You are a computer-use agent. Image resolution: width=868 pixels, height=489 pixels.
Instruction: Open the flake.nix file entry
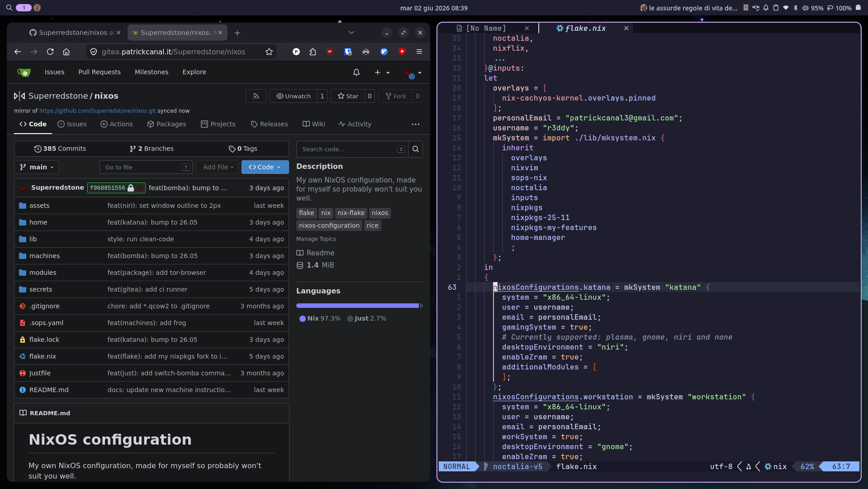pos(43,356)
